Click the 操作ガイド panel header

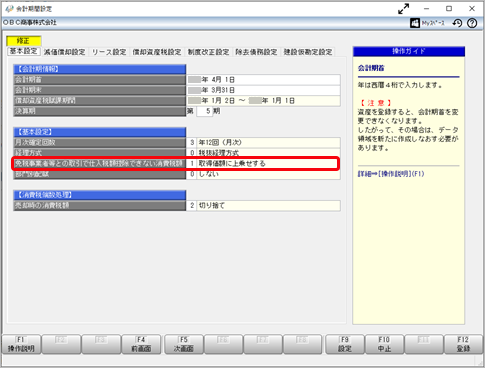[x=409, y=51]
